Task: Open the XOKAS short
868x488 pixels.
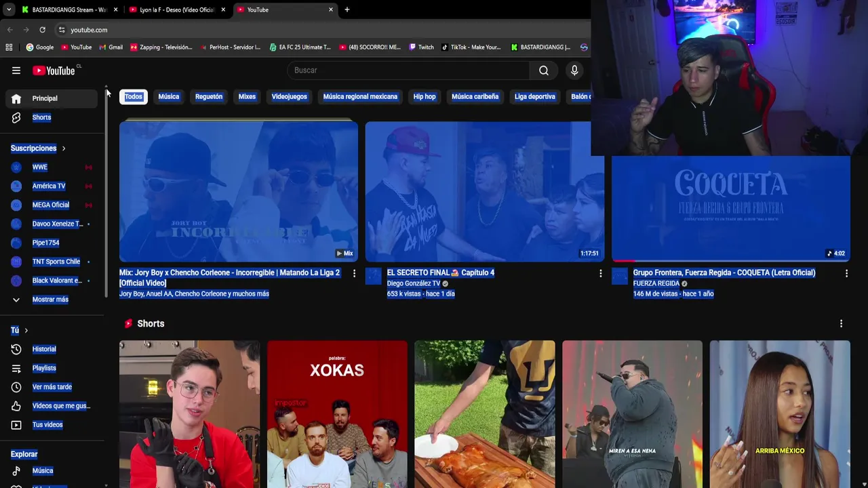Action: tap(337, 414)
